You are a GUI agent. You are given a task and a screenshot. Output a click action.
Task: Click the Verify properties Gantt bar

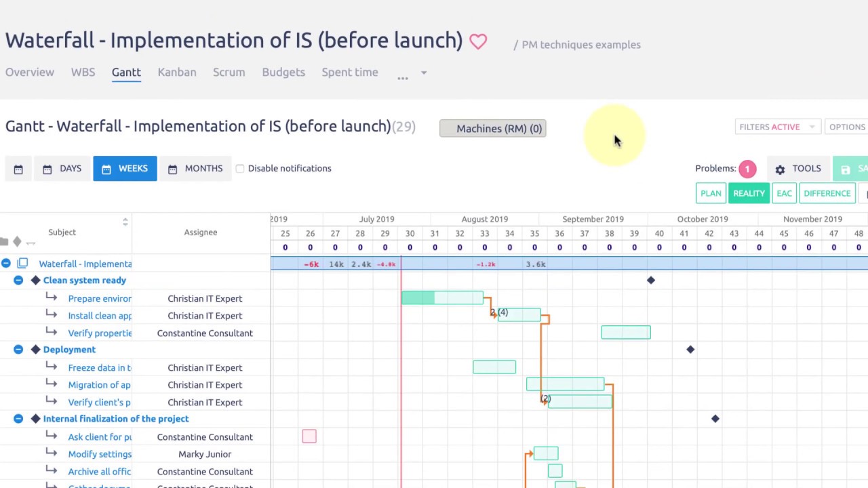coord(626,332)
